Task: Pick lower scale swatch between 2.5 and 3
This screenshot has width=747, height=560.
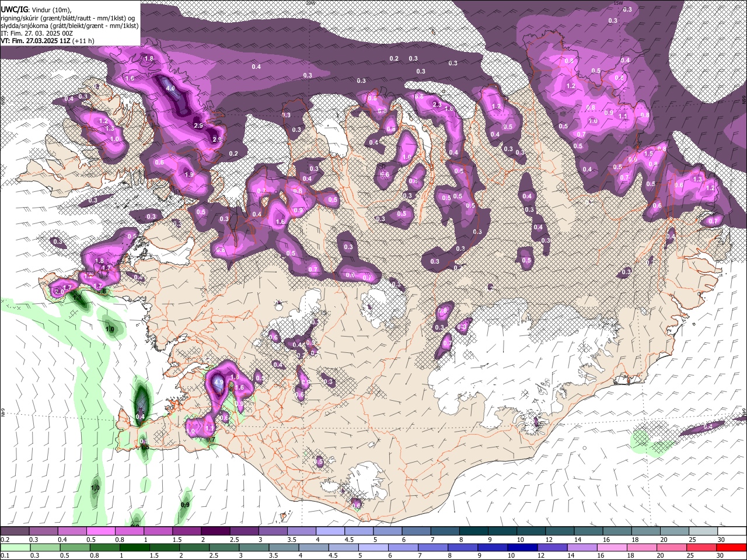Action: tap(223, 547)
